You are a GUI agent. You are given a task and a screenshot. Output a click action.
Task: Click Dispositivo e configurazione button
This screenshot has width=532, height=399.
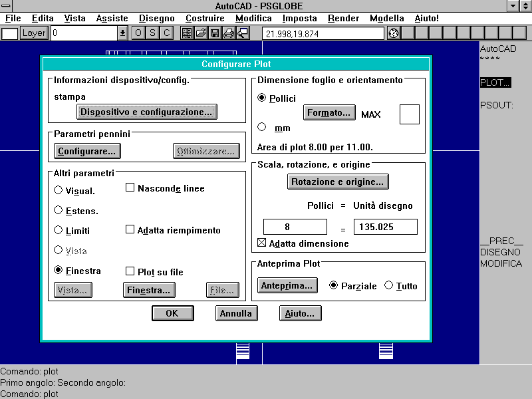(x=146, y=112)
